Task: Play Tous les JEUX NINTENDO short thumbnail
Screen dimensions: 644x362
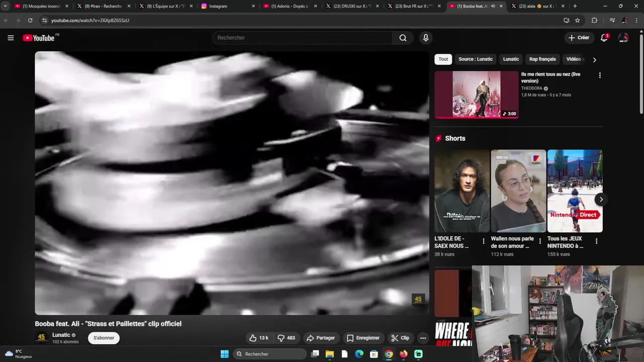Action: 575,191
